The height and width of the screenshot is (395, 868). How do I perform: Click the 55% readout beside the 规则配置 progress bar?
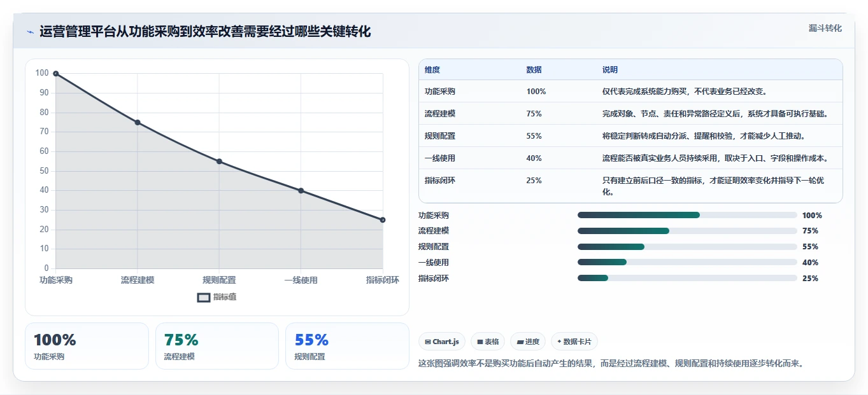pyautogui.click(x=811, y=247)
